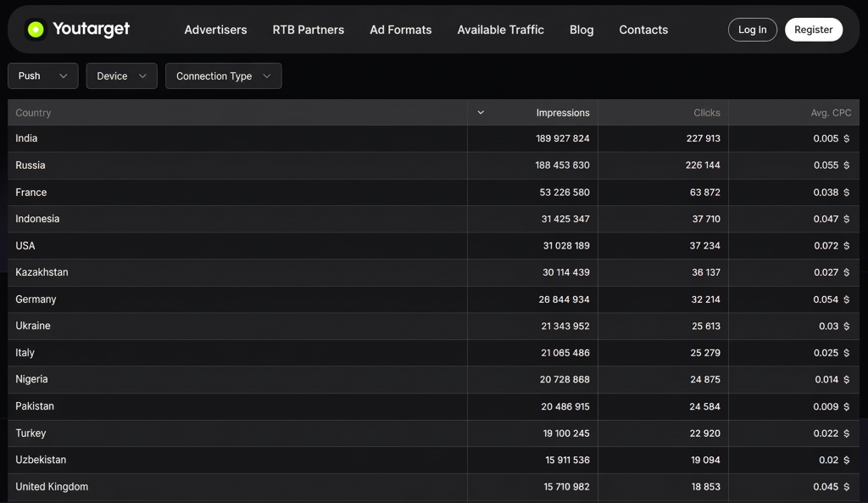Image resolution: width=868 pixels, height=503 pixels.
Task: Visit the Contacts page
Action: tap(643, 30)
